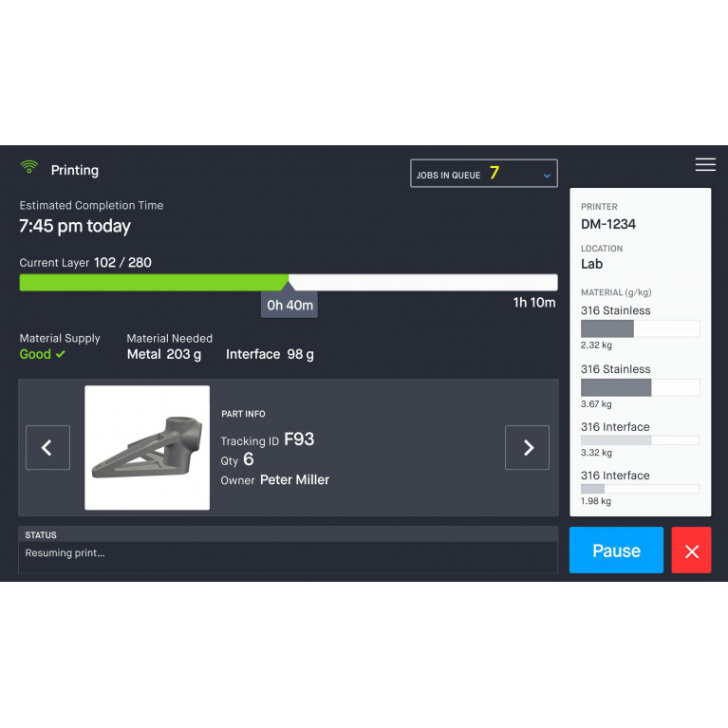Click the green Wi-Fi signal icon
The image size is (728, 728).
point(28,166)
